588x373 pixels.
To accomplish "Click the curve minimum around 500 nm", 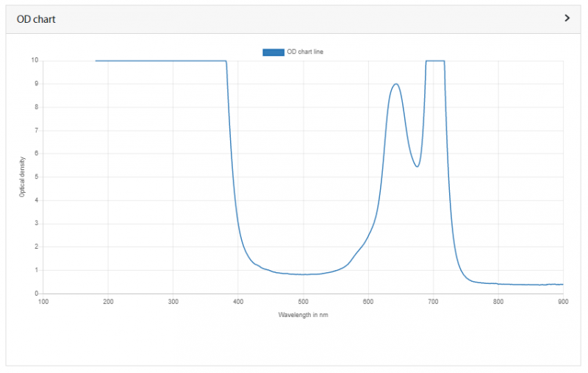I will pyautogui.click(x=303, y=274).
